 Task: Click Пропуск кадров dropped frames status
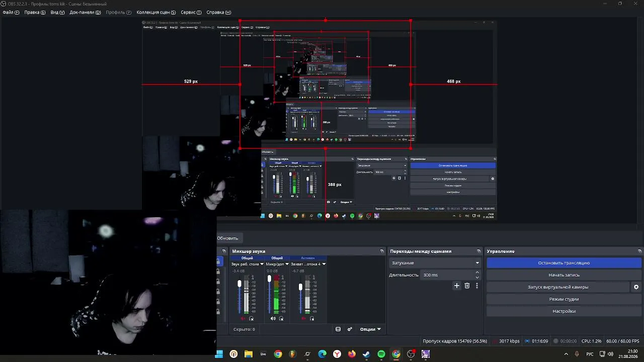[x=455, y=341]
